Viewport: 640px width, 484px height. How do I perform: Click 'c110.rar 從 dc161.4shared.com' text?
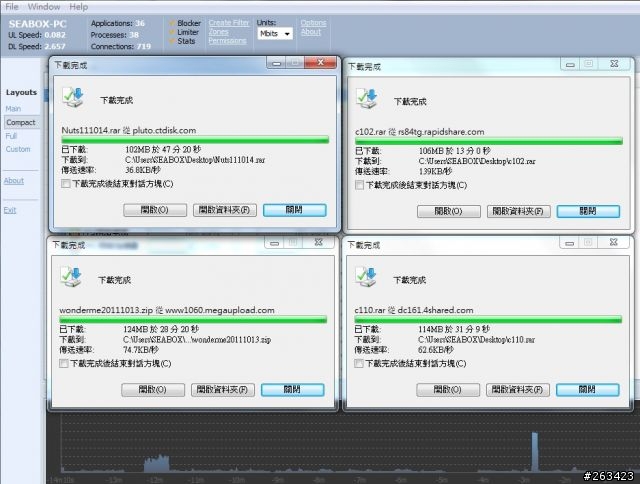tap(414, 310)
